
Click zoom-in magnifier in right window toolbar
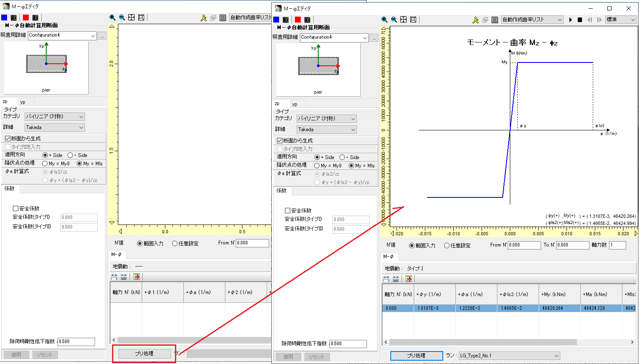point(384,20)
